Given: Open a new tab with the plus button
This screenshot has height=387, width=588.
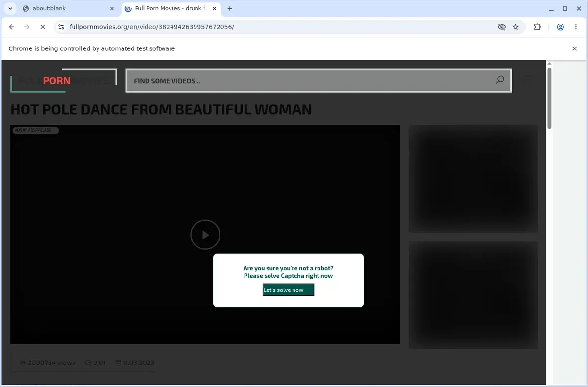Looking at the screenshot, I should [230, 8].
